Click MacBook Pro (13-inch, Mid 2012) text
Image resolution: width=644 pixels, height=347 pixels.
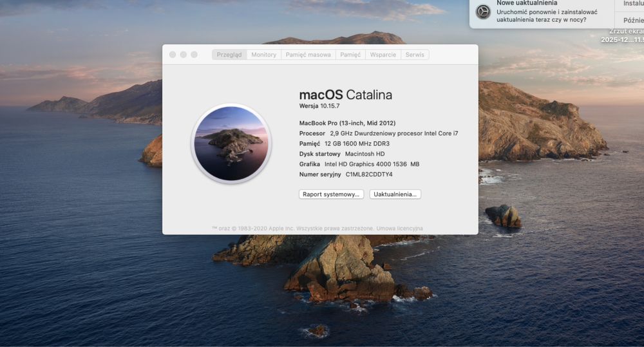point(347,123)
